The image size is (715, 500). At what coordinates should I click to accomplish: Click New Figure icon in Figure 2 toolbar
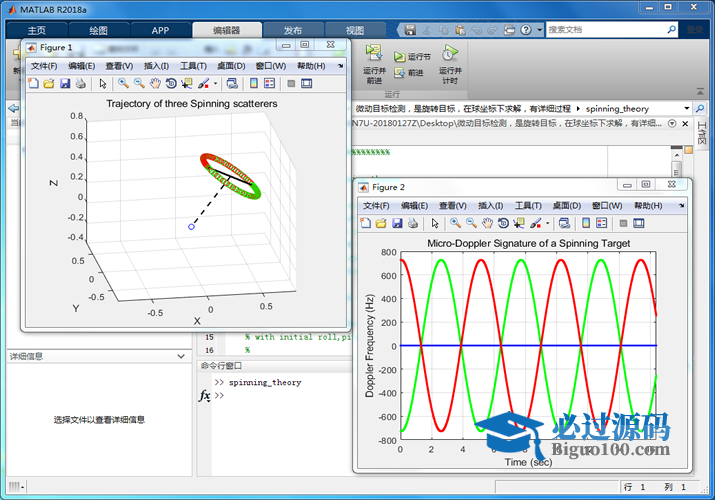[x=366, y=223]
